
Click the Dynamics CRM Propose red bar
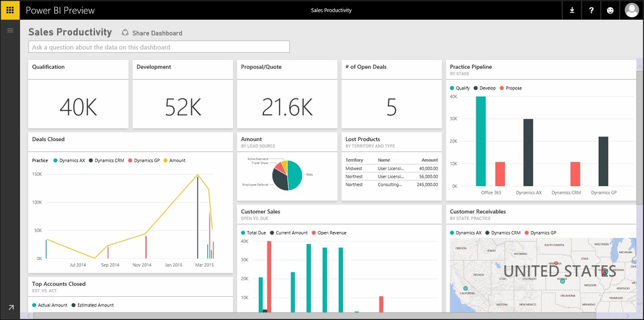(x=575, y=174)
